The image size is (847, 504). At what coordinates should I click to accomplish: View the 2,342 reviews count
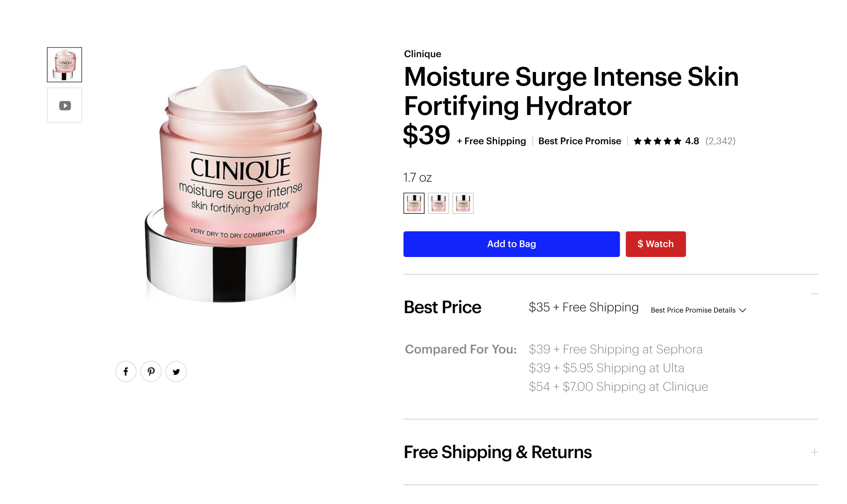pos(720,141)
